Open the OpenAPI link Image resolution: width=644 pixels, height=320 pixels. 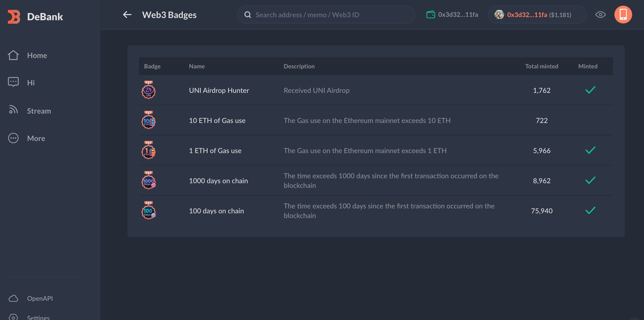click(x=40, y=298)
